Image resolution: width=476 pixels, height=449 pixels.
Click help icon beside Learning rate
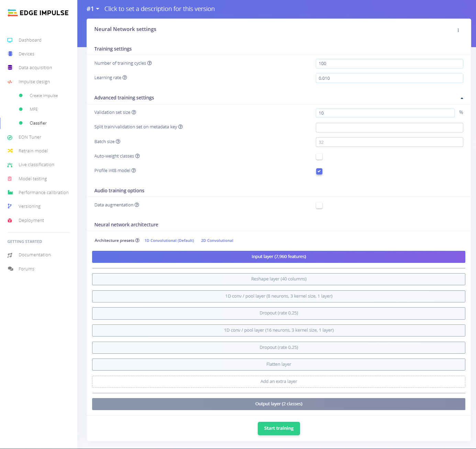click(125, 78)
